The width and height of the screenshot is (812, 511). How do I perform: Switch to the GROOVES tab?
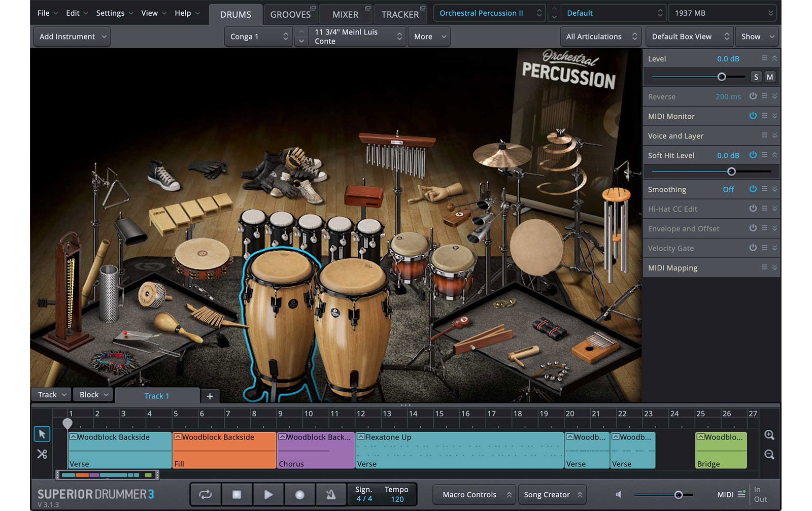290,14
